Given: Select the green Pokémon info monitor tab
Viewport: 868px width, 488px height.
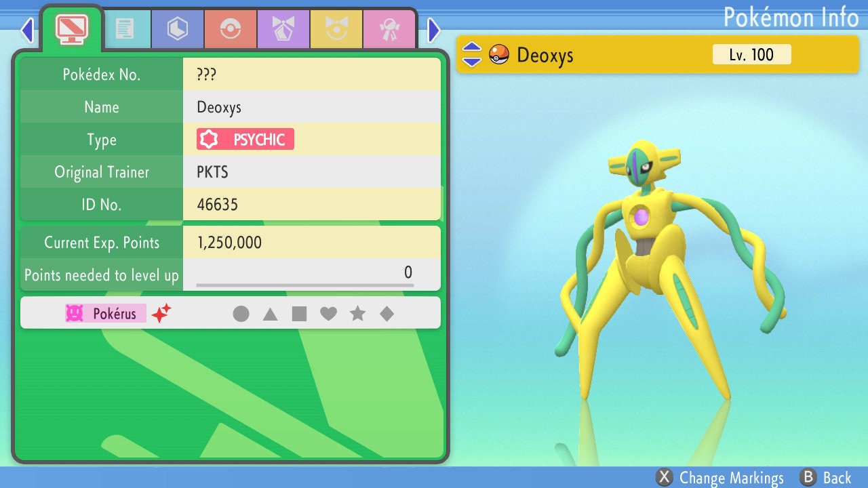Looking at the screenshot, I should point(71,28).
